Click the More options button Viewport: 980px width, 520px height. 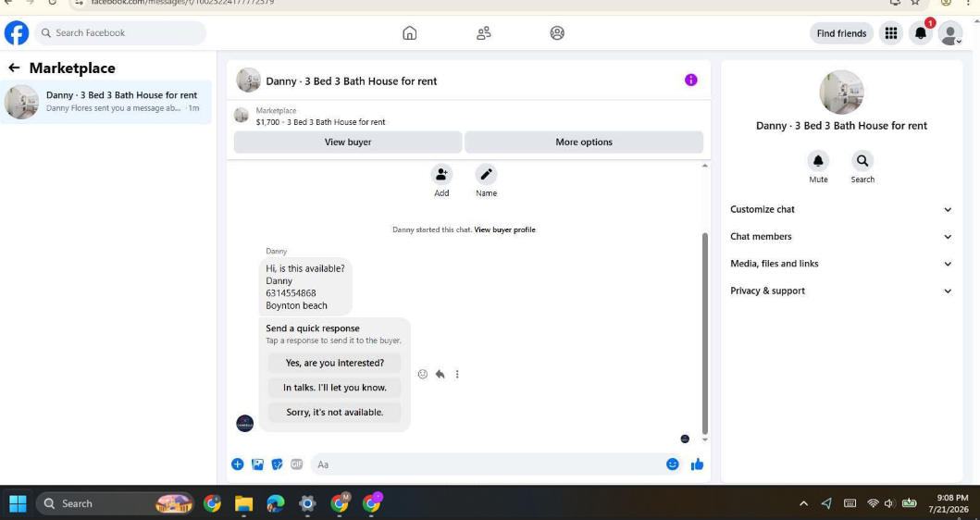point(584,142)
